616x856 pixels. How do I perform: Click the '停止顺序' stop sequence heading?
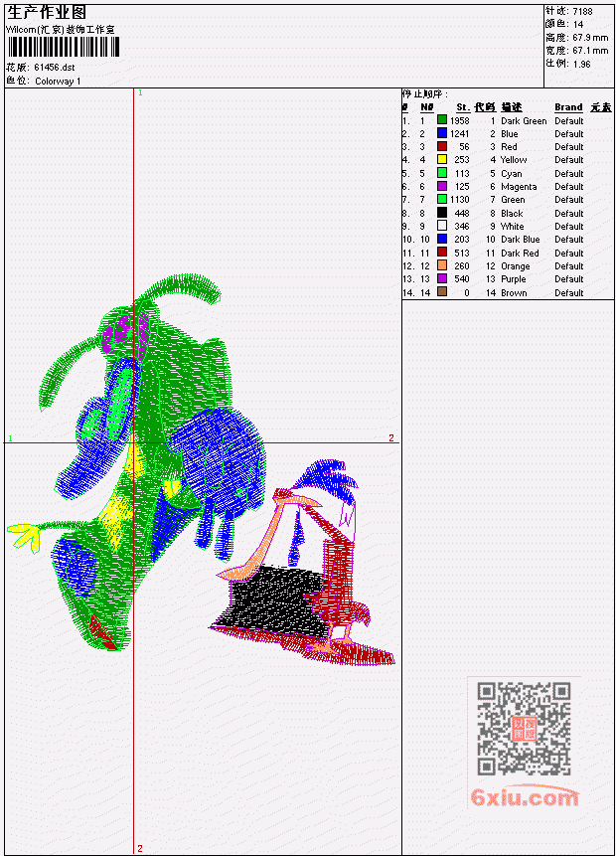425,94
